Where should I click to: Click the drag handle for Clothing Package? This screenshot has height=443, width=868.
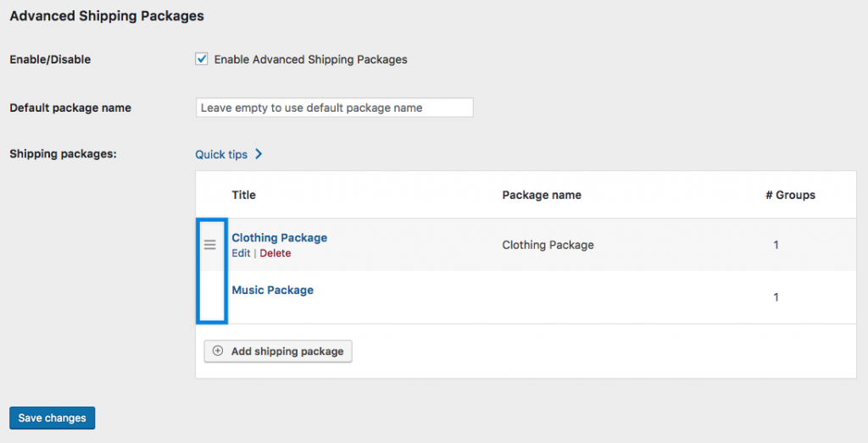coord(210,245)
